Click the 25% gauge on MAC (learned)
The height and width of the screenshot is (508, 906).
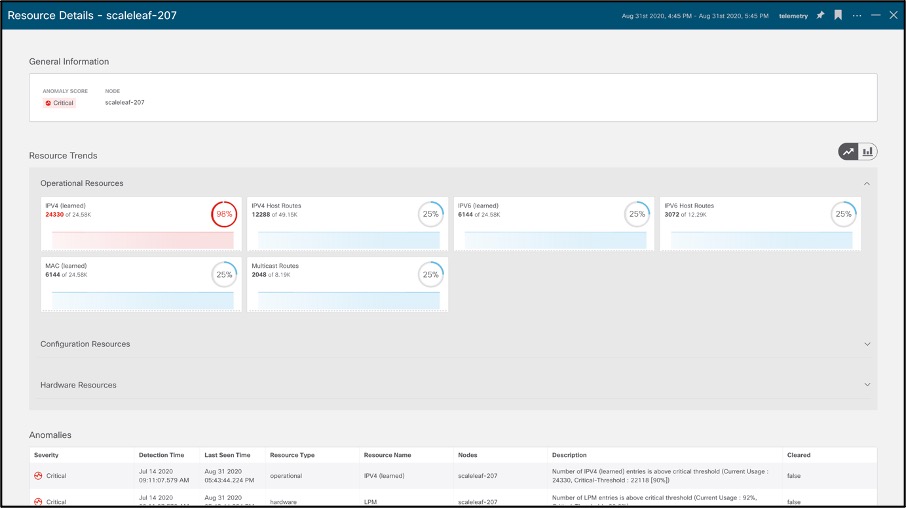click(224, 275)
